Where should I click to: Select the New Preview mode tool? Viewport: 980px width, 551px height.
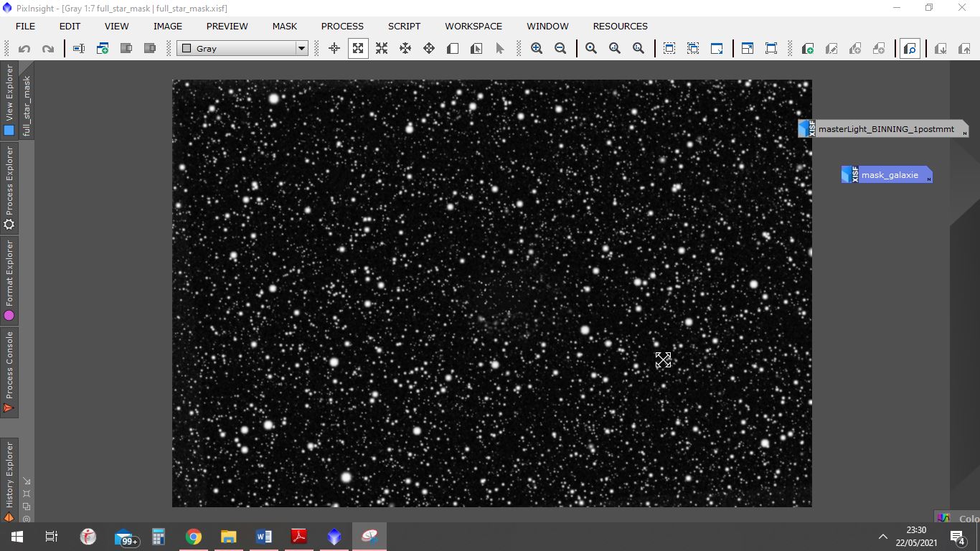coord(453,49)
